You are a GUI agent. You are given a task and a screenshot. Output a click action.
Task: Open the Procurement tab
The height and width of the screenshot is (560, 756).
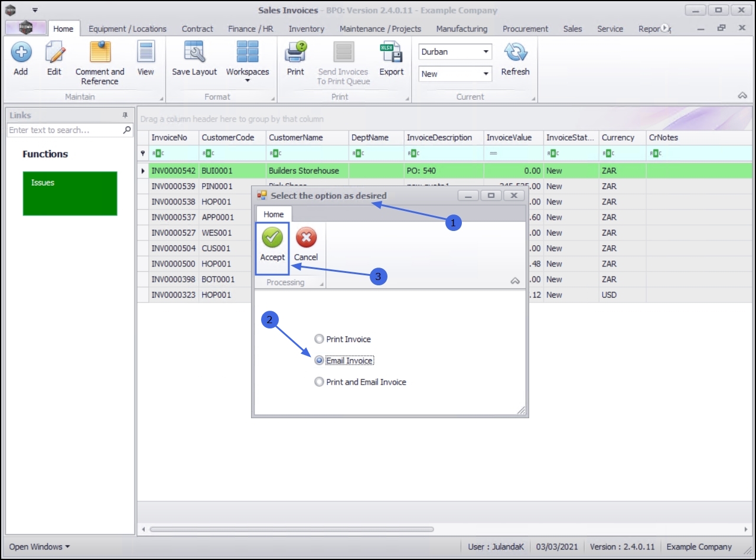click(526, 28)
